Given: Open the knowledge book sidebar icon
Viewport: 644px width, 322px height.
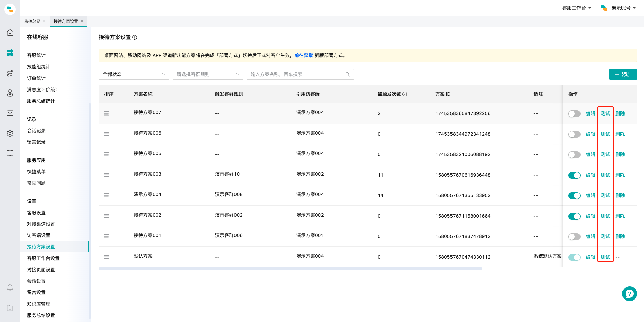Looking at the screenshot, I should coord(10,153).
